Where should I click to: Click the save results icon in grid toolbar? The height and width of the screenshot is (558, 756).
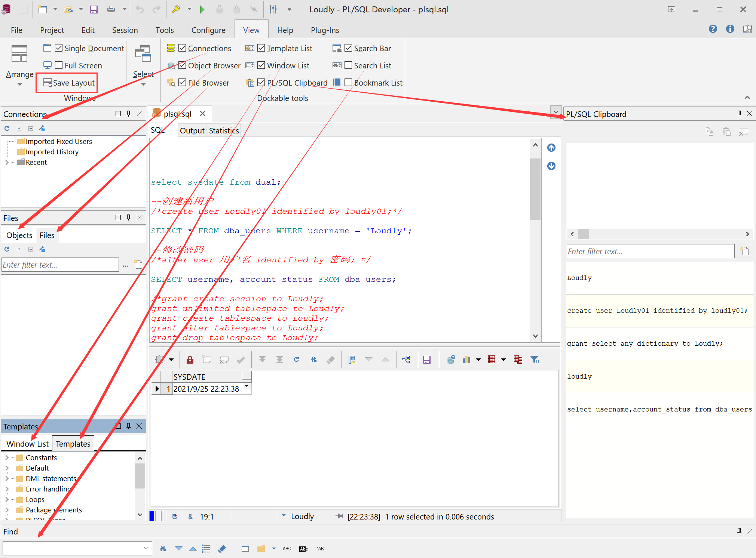[x=426, y=360]
